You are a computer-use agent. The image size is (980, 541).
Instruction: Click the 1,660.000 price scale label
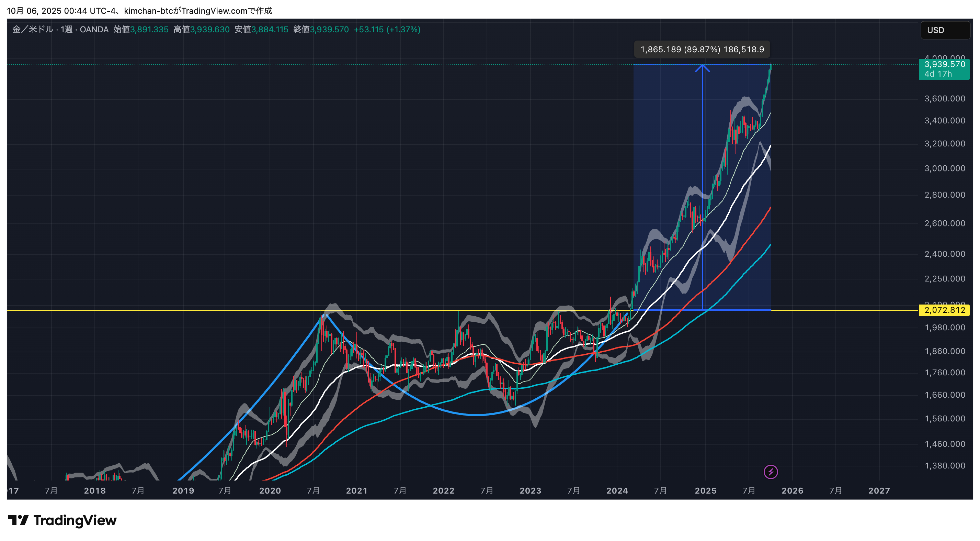[x=944, y=395]
